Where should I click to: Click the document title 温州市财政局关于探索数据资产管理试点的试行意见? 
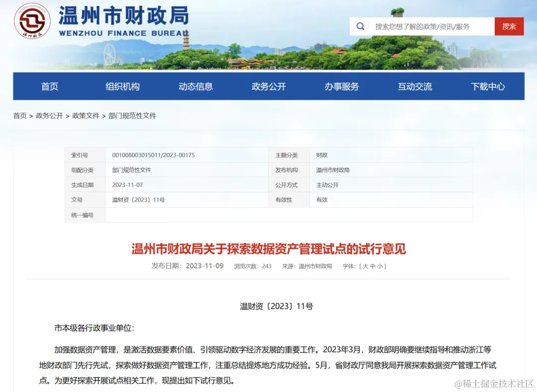[268, 249]
